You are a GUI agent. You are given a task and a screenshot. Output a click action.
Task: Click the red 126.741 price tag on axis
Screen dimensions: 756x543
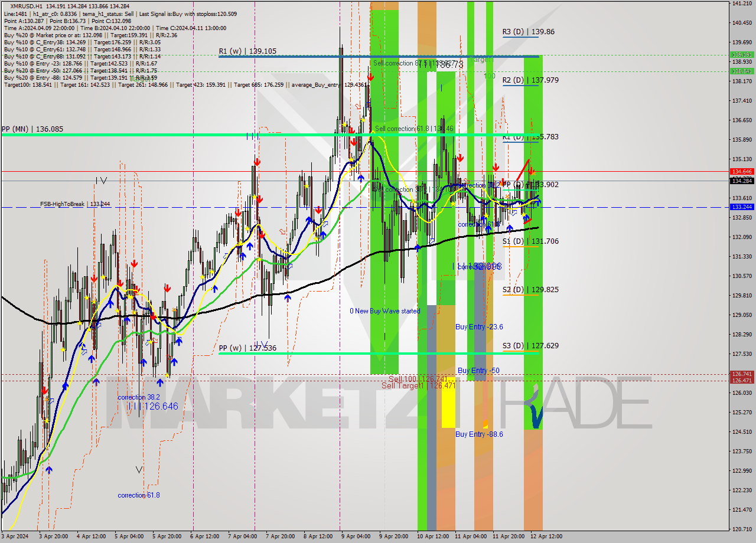(x=741, y=374)
